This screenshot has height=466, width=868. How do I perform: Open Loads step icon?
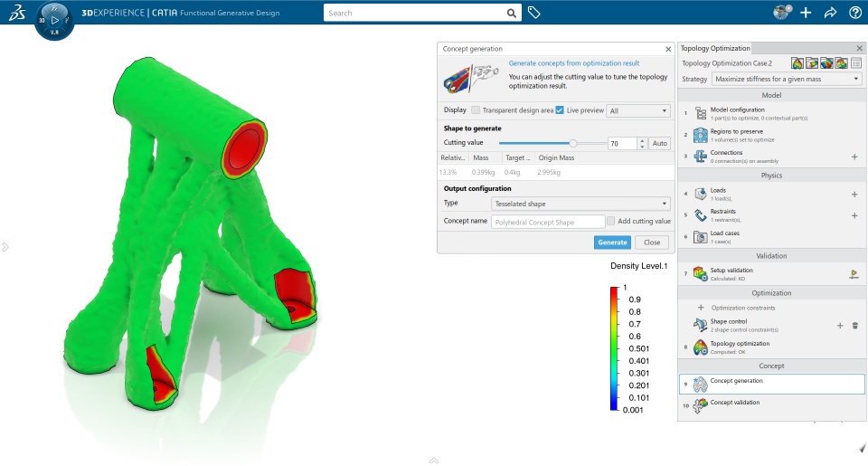tap(700, 194)
